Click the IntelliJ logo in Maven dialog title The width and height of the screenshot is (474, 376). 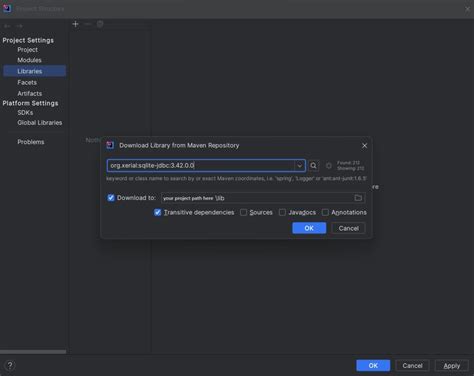pos(110,145)
